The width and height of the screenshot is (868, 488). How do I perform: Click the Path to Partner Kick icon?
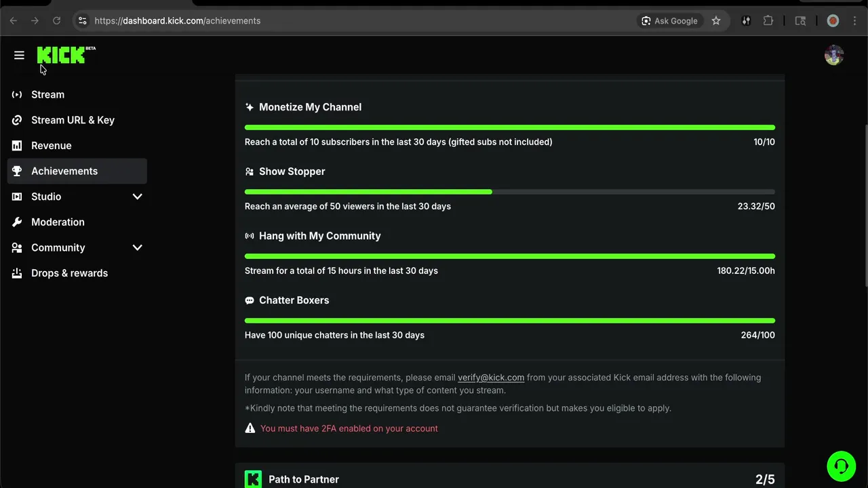pyautogui.click(x=253, y=479)
